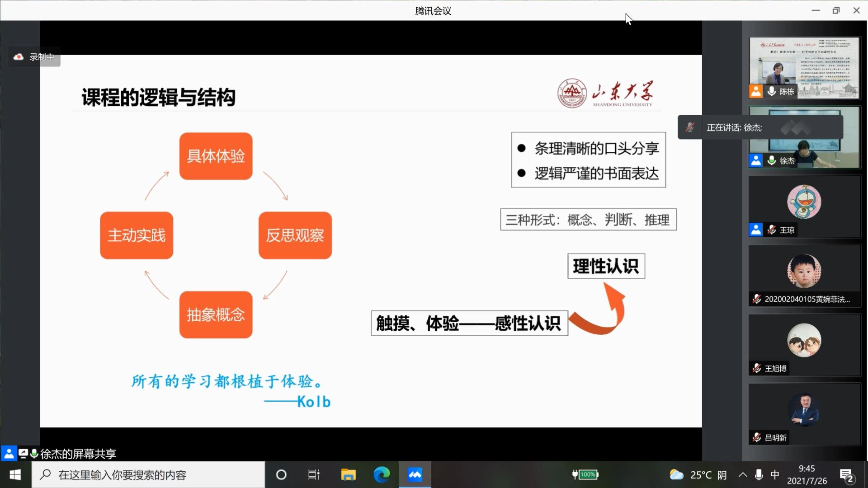This screenshot has height=488, width=868.
Task: Click the battery 100% indicator
Action: click(x=585, y=474)
